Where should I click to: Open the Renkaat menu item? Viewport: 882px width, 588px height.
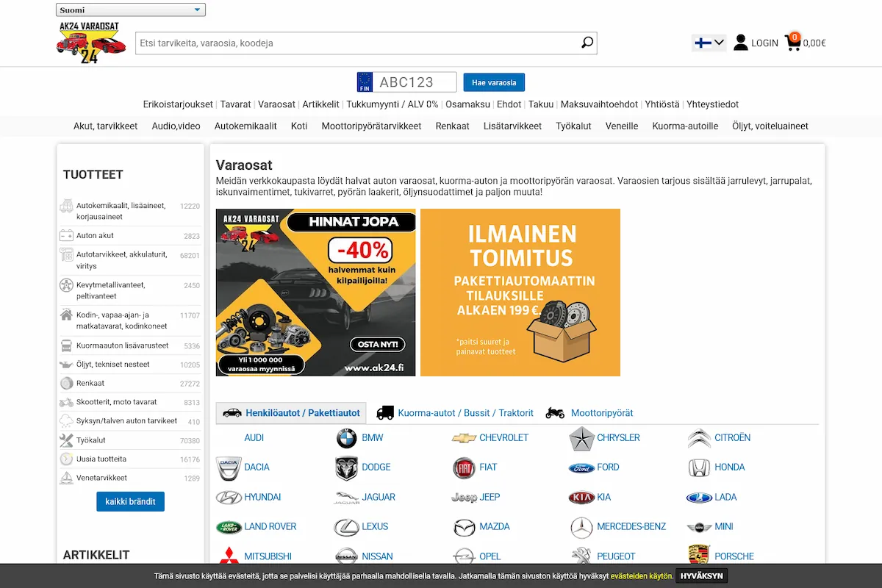[452, 126]
